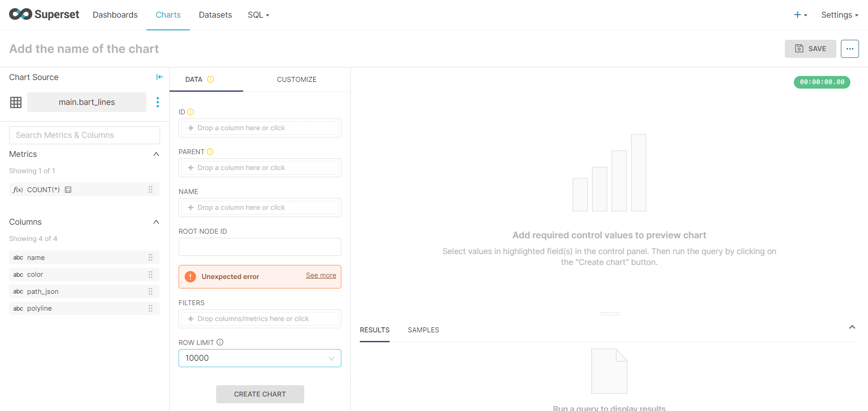
Task: Click the chart name title field
Action: (x=84, y=49)
